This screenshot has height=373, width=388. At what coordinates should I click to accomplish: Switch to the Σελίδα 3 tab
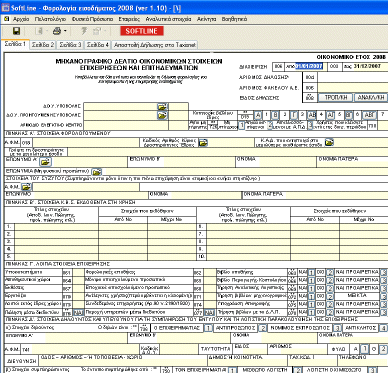70,45
